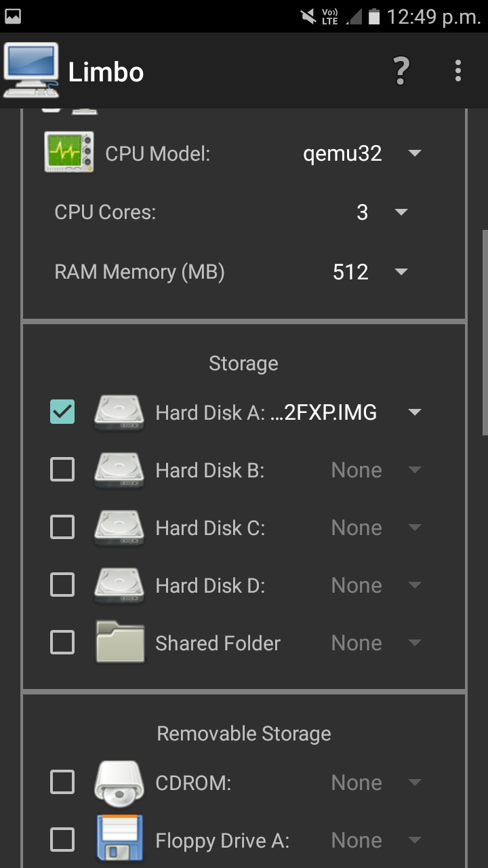The width and height of the screenshot is (488, 868).
Task: Open the three-dot overflow menu
Action: coord(458,71)
